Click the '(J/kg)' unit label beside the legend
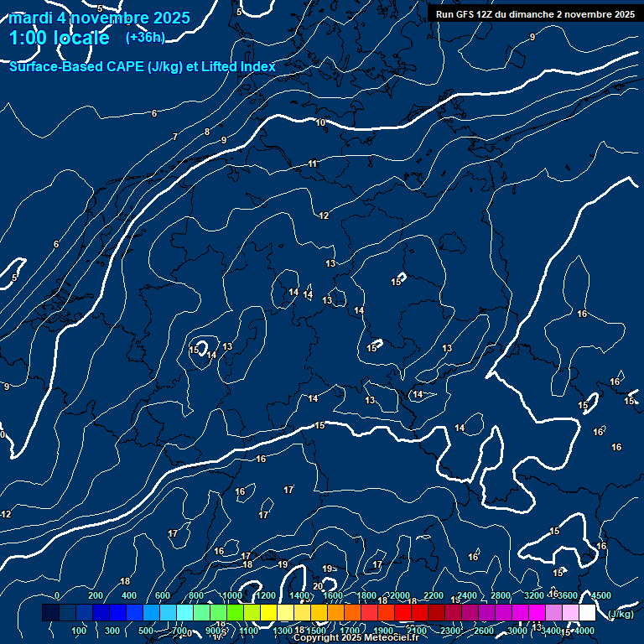Viewport: 644px width, 644px height. (x=621, y=614)
